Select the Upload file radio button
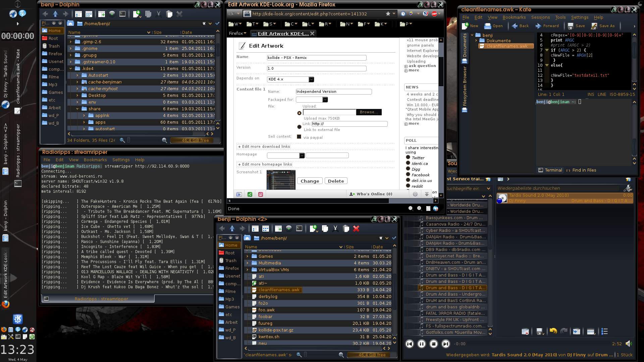The height and width of the screenshot is (362, 644). (299, 113)
